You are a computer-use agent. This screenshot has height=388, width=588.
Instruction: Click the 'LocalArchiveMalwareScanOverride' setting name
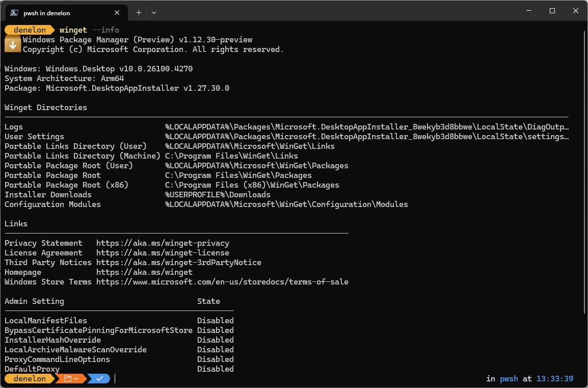[75, 350]
